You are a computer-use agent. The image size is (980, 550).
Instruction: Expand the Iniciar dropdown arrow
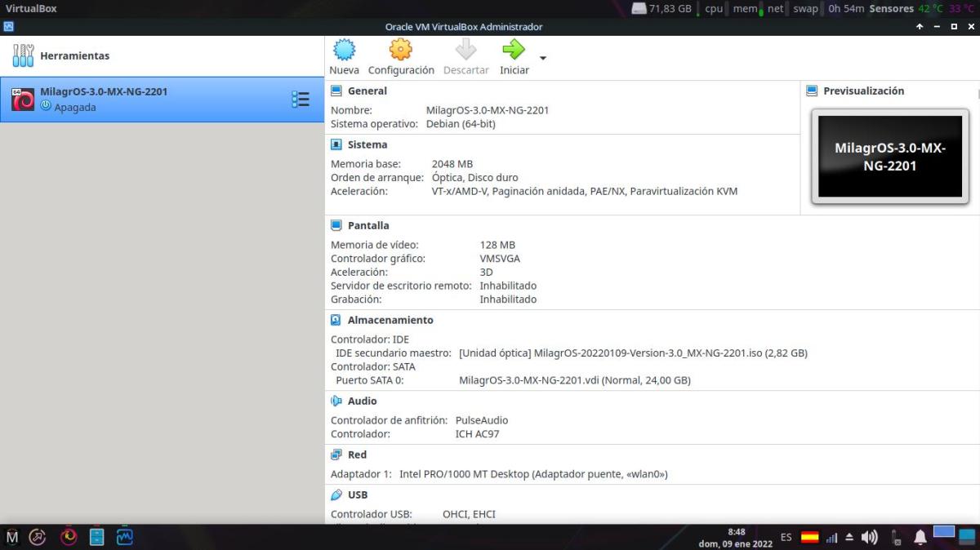pyautogui.click(x=543, y=58)
